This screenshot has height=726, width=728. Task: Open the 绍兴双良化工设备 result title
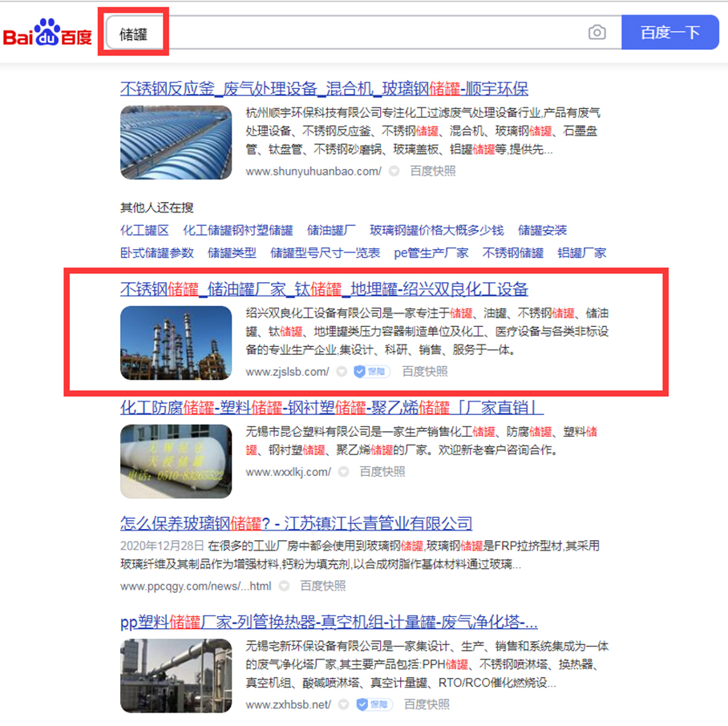click(x=324, y=289)
